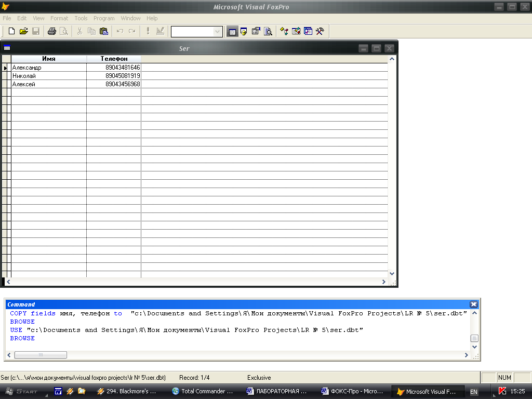Click the Word quick launch icon

point(58,391)
